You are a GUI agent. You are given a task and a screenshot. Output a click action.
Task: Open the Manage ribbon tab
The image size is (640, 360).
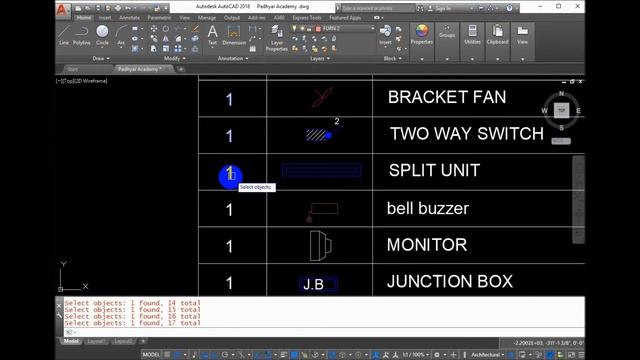click(x=207, y=18)
